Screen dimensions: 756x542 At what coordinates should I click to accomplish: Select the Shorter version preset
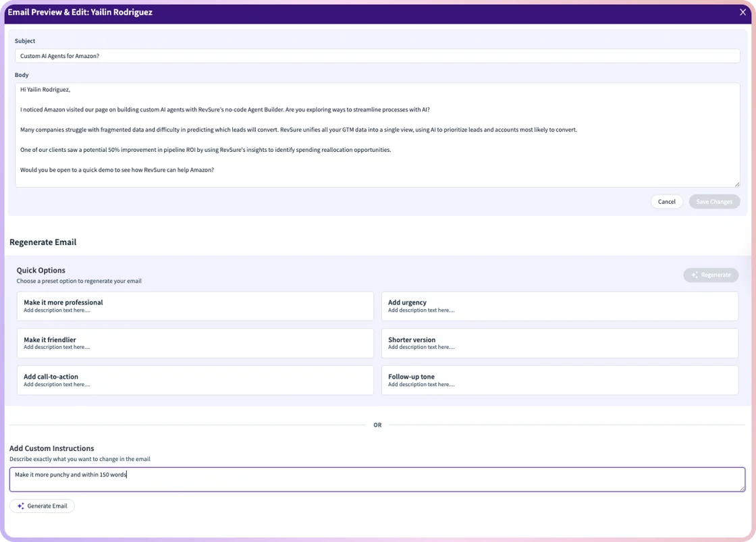point(560,344)
